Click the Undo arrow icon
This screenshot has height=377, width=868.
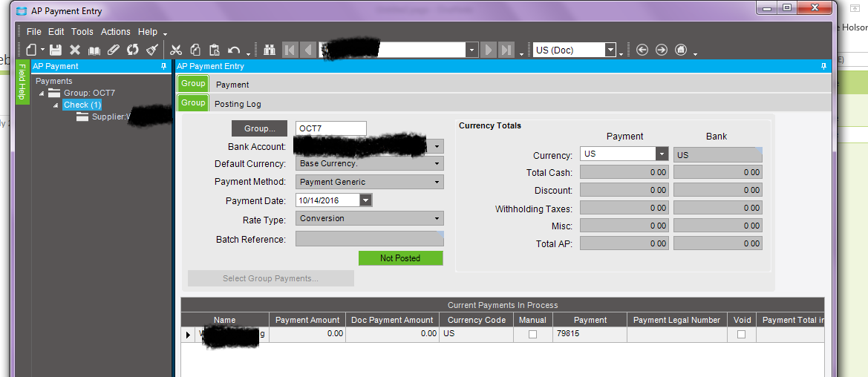(234, 50)
